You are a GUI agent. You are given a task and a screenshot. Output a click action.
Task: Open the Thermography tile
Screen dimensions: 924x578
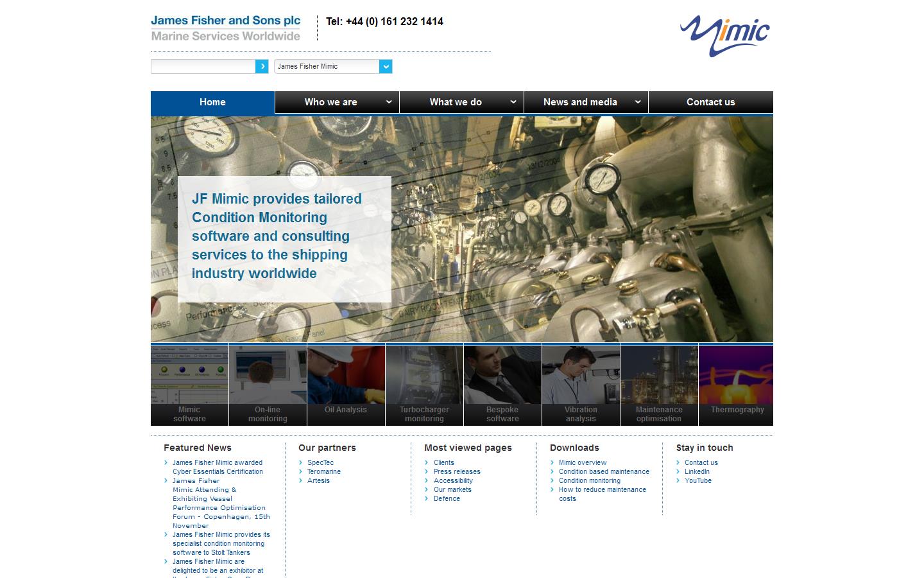click(737, 384)
